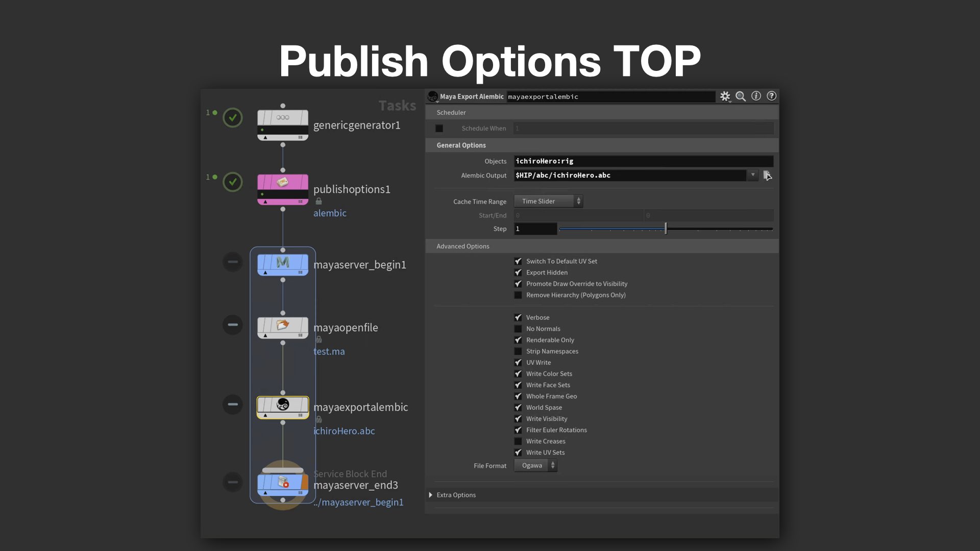
Task: Select the genericgenerator1 node
Action: pos(283,124)
